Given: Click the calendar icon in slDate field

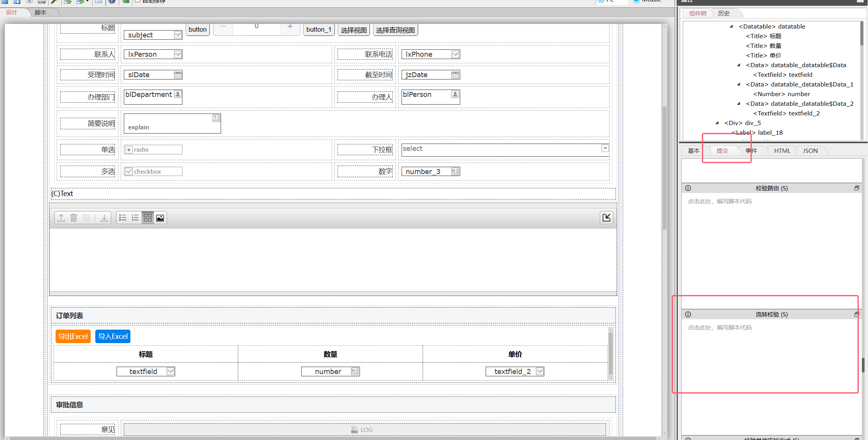Looking at the screenshot, I should click(177, 75).
